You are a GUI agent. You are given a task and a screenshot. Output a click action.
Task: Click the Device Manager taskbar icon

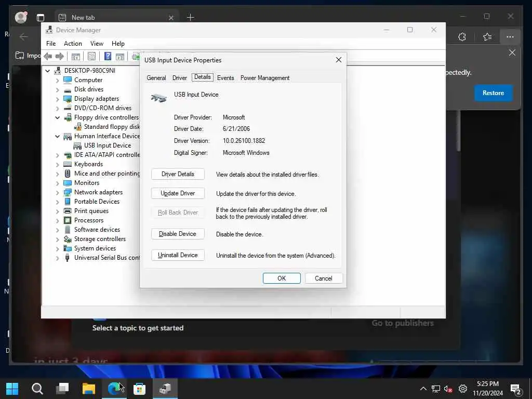[x=165, y=389]
